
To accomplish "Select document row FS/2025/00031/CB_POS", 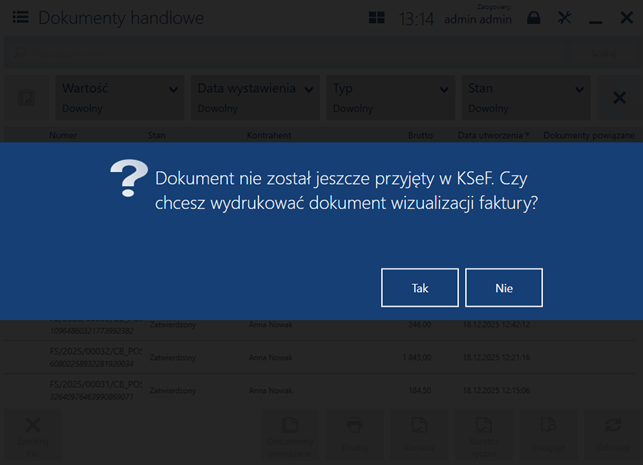I will click(x=320, y=390).
